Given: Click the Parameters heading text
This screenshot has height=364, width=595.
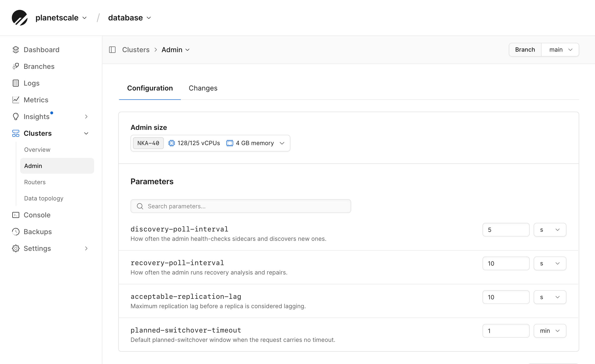Looking at the screenshot, I should [x=152, y=182].
